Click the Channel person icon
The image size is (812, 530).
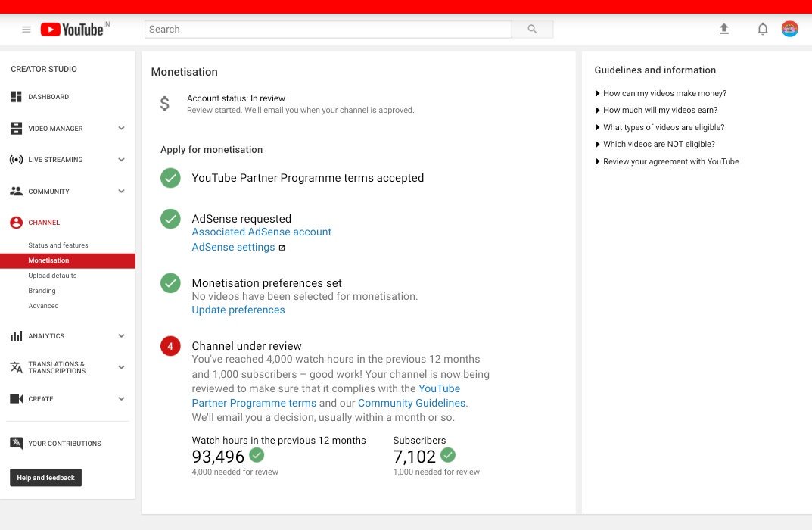pos(17,223)
